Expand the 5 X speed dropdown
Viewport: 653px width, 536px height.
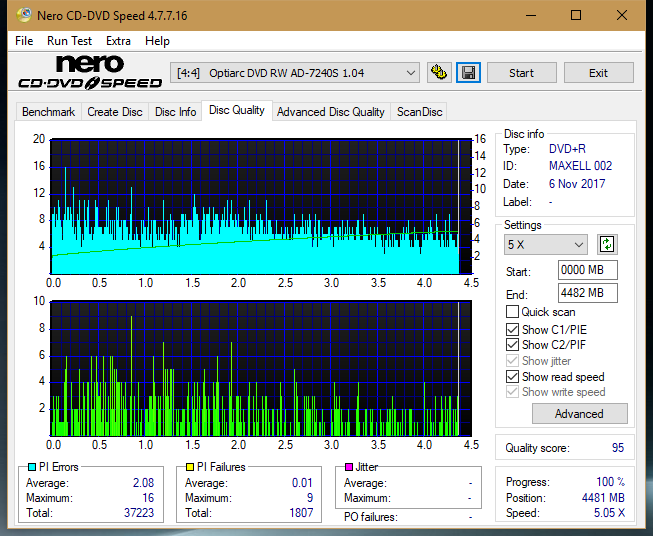(x=546, y=244)
